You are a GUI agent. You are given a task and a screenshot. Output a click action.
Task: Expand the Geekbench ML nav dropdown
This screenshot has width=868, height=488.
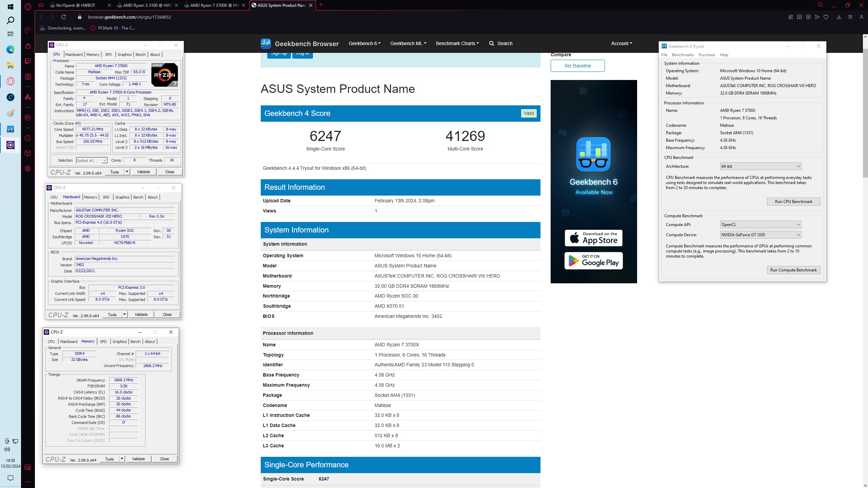(x=408, y=43)
